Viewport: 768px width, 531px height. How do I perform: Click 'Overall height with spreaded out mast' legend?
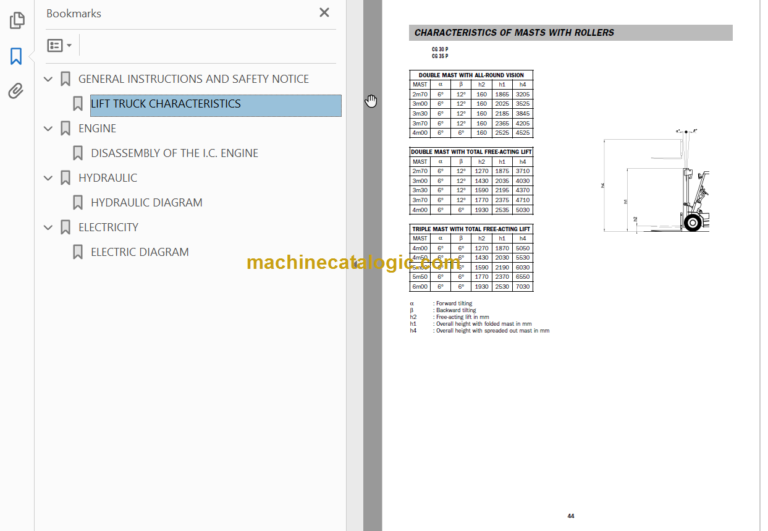pyautogui.click(x=493, y=331)
